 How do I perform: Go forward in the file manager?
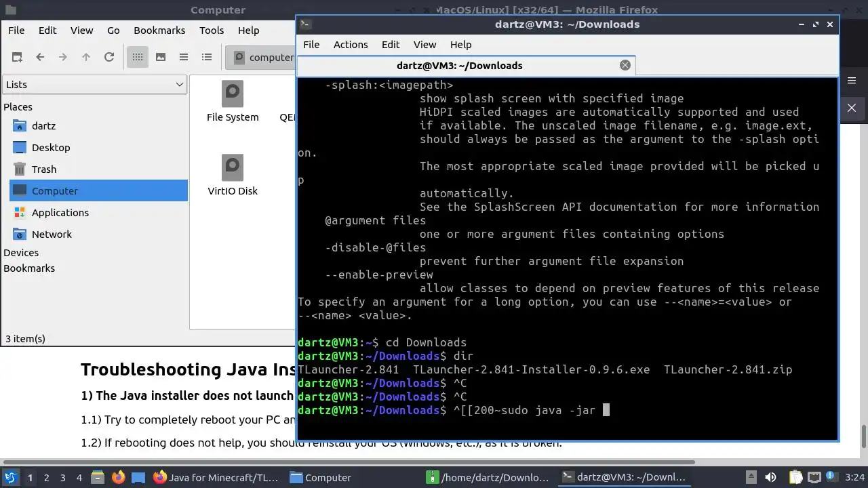(63, 58)
